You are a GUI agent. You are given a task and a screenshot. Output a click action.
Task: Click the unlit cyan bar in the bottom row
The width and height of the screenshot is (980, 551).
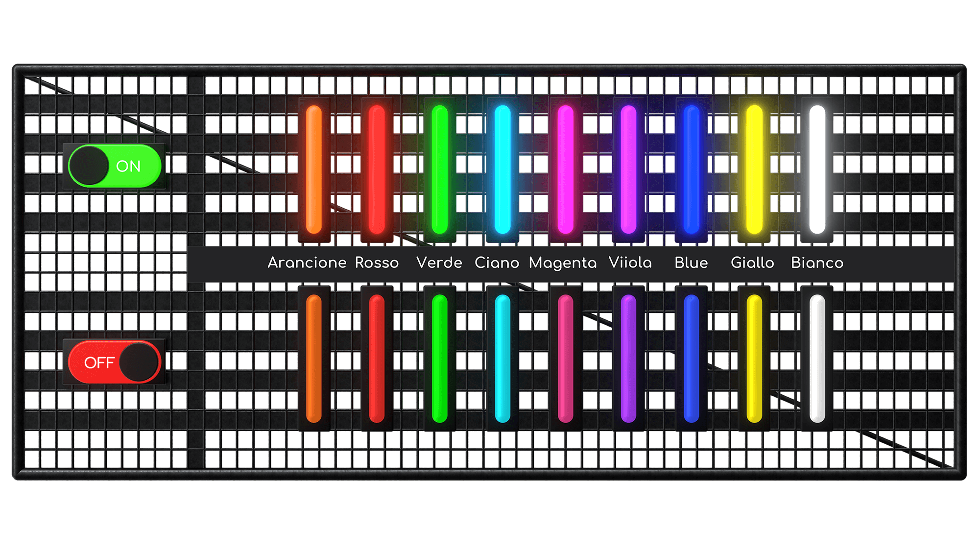tap(502, 359)
